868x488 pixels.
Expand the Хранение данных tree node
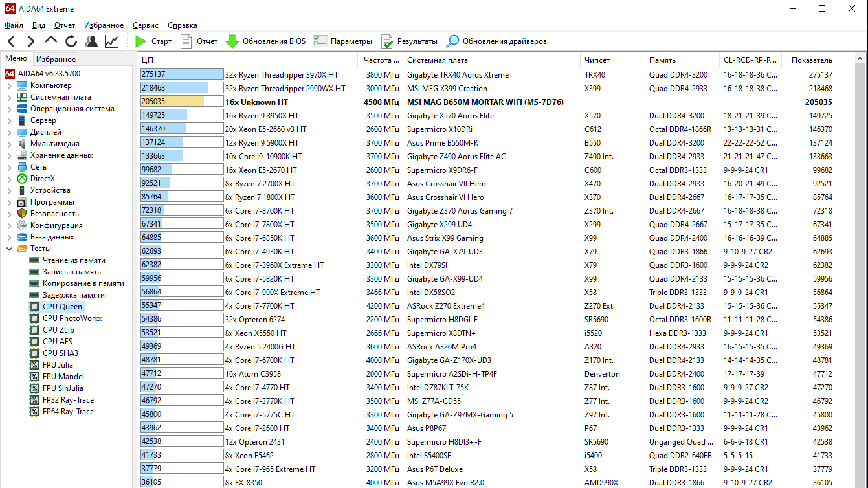(9, 155)
